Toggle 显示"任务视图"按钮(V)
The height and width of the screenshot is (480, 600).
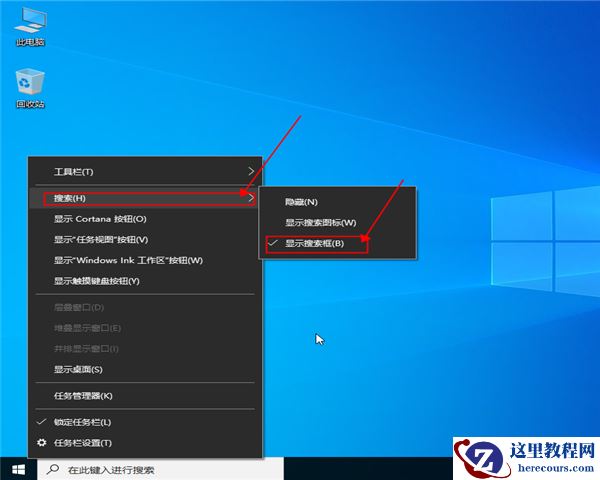(145, 240)
